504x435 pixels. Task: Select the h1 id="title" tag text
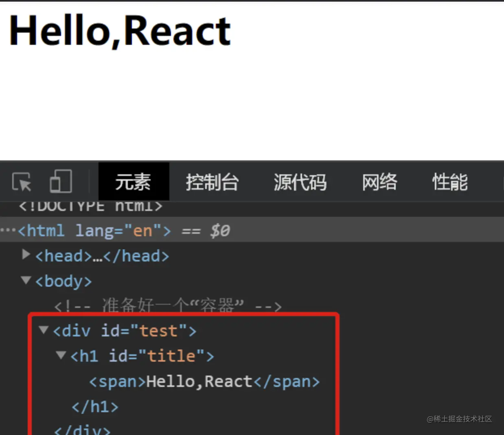point(142,356)
